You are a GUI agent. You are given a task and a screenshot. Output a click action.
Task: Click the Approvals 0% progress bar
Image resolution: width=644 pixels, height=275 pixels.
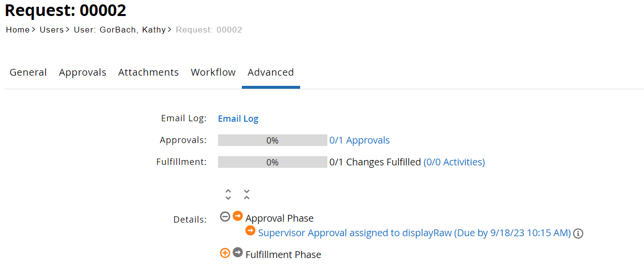[272, 140]
